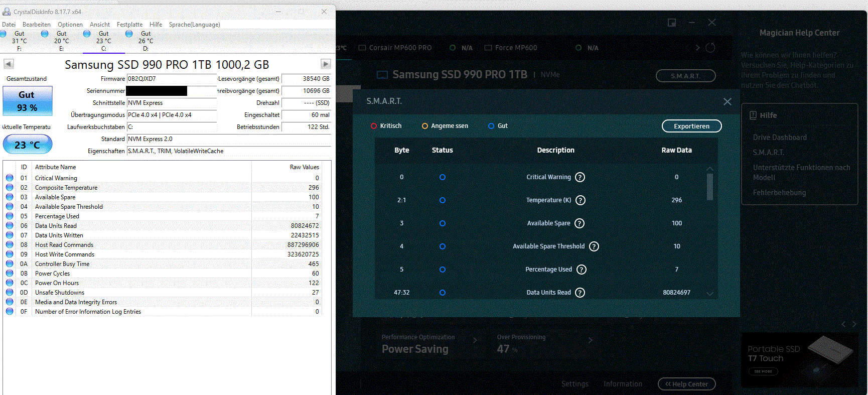Click status icon of Available Spare row
Screen dimensions: 868x395
tap(10, 197)
